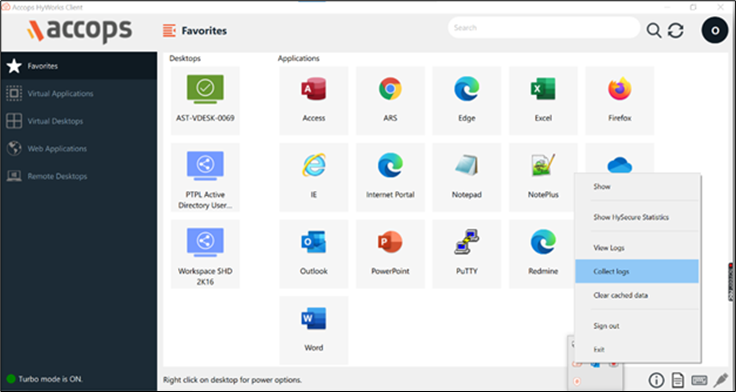Open the Outlook application tile

pos(314,254)
